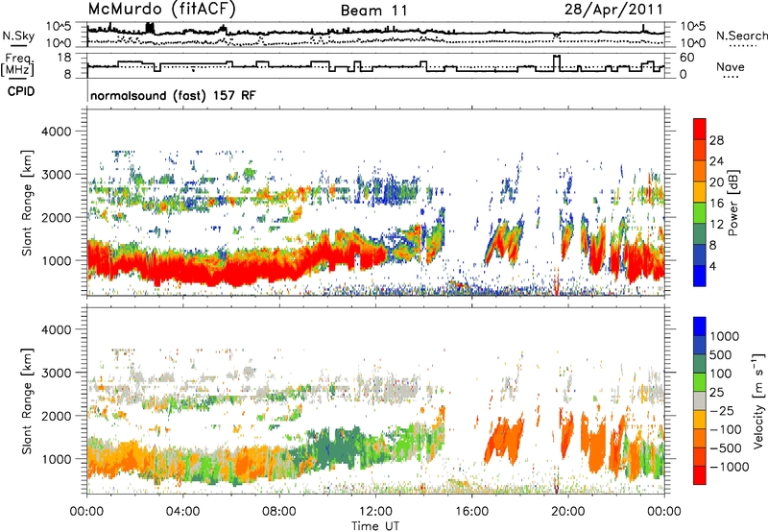
Task: Click the N.Sky legend label
Action: tap(18, 36)
